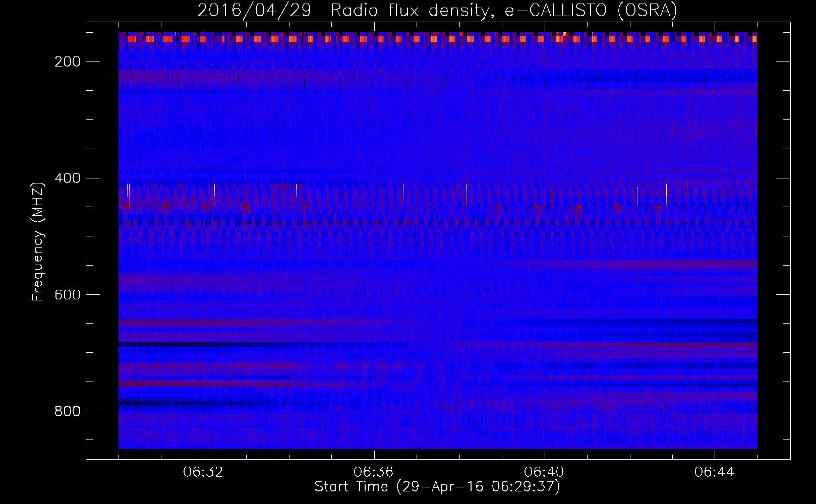Click the 06:32 time tick label

pos(203,472)
